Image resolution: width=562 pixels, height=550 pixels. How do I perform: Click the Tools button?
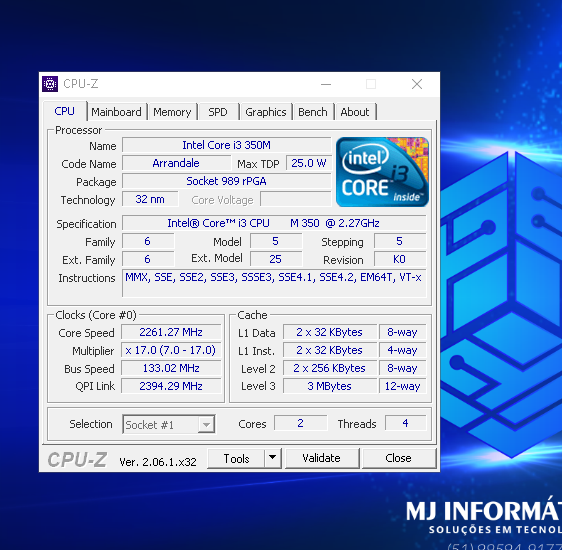coord(236,458)
